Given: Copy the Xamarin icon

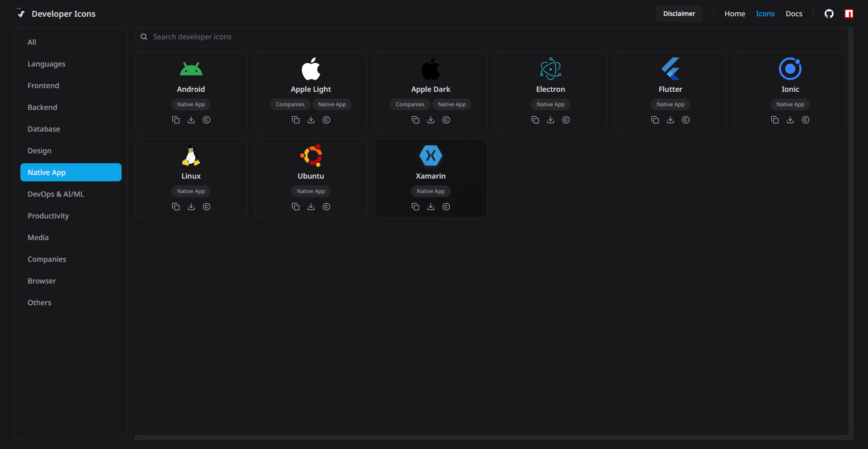Looking at the screenshot, I should (415, 207).
